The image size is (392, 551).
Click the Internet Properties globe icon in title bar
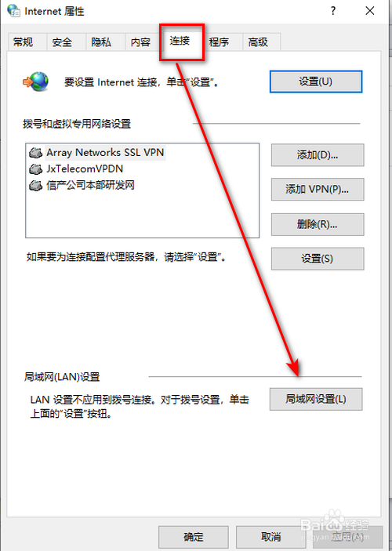(x=13, y=11)
